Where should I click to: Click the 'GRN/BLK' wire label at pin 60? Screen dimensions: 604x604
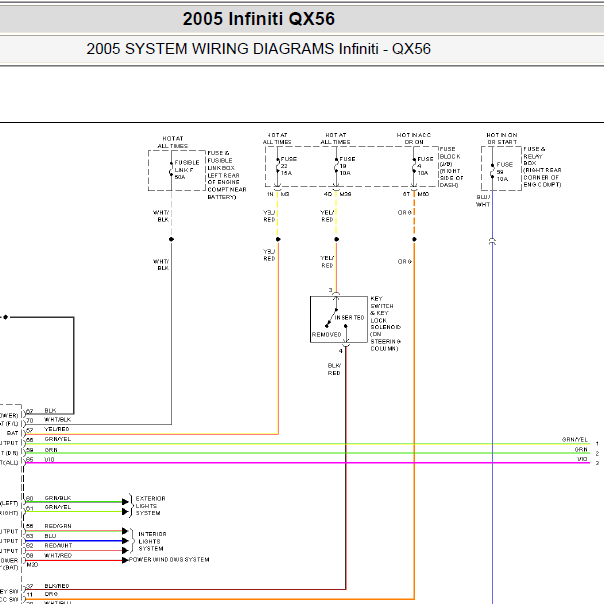58,498
